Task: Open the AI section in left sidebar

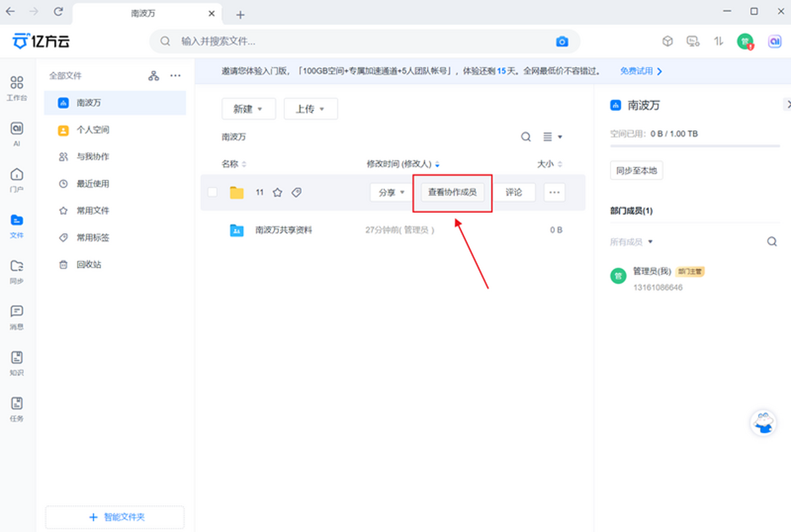Action: (16, 133)
